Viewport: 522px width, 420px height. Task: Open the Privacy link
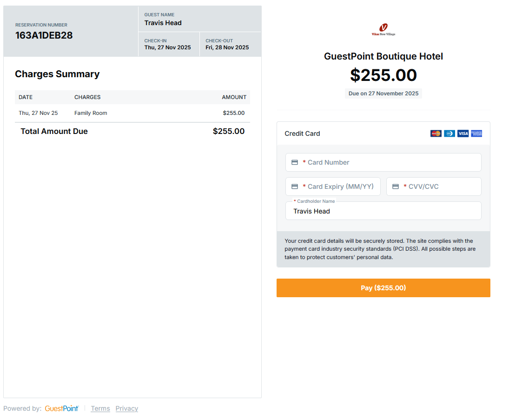click(127, 408)
